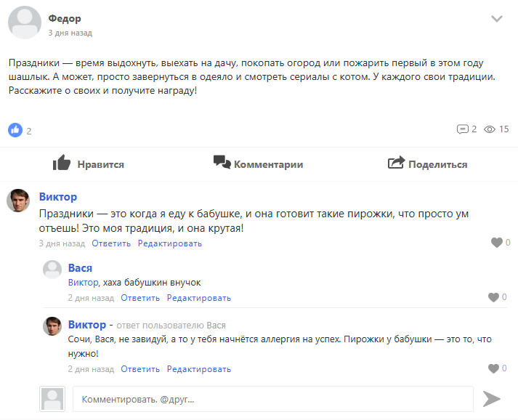
Task: Send comment with the paper plane icon
Action: click(492, 399)
